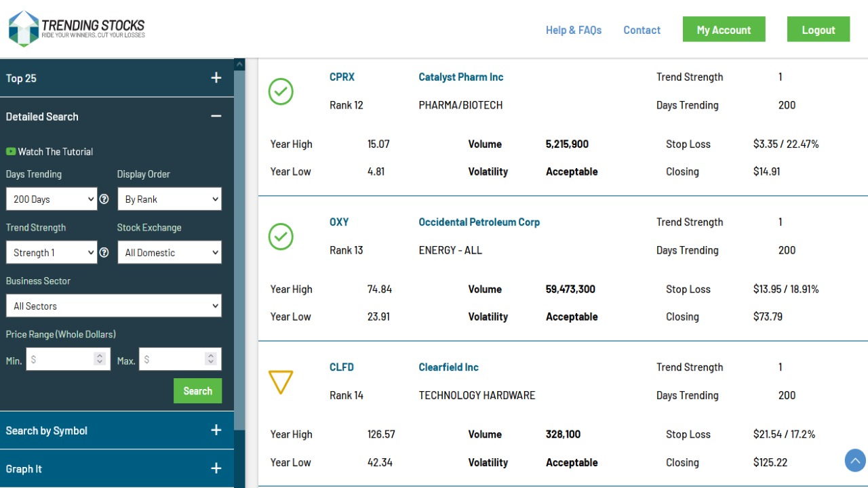Click the green checkmark icon for CPRX
868x488 pixels.
[281, 91]
